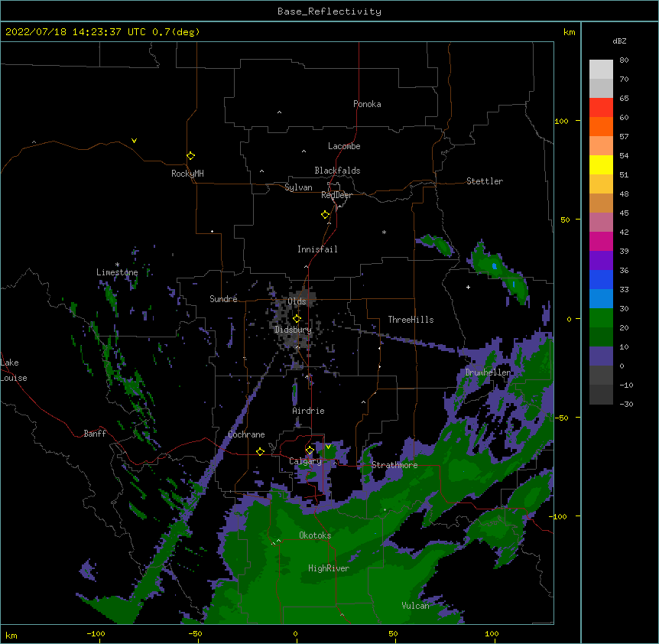The width and height of the screenshot is (659, 644).
Task: Click the HighRiver label
Action: 329,568
